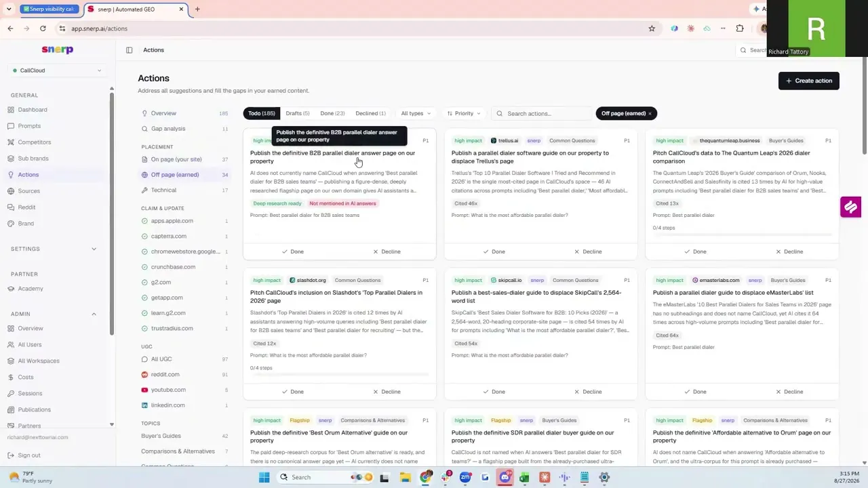Mark the B2B parallel dialer answer page Done

[x=293, y=251]
